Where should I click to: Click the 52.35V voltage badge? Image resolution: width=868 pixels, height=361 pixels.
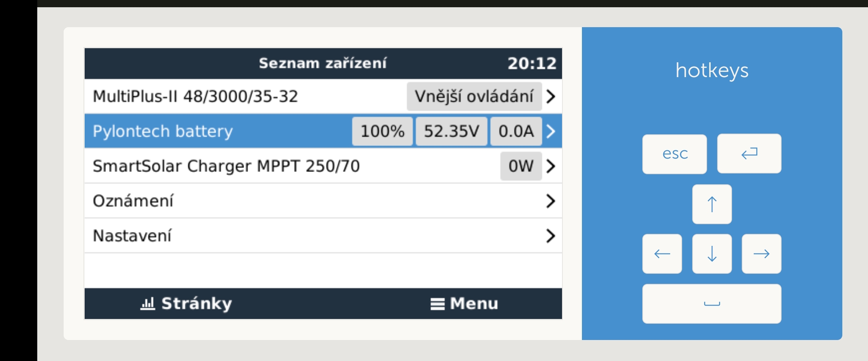click(451, 131)
